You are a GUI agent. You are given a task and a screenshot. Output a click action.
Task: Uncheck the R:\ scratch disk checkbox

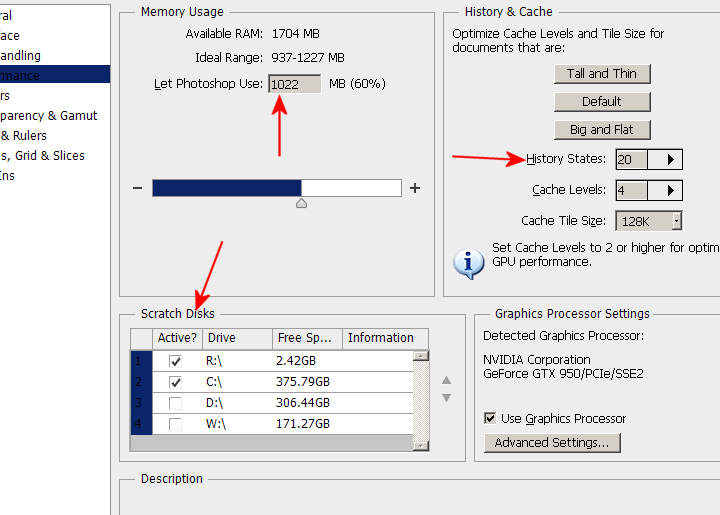pyautogui.click(x=175, y=361)
